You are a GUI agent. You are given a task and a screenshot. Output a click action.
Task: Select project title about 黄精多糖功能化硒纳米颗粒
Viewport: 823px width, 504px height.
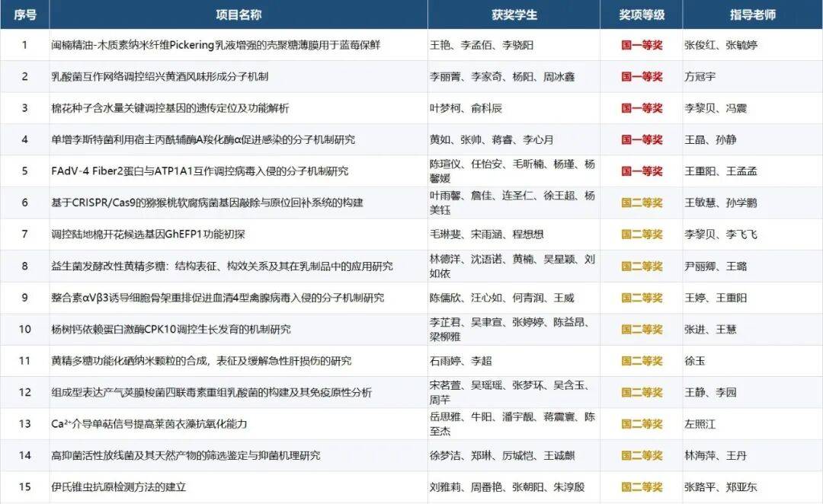[201, 360]
